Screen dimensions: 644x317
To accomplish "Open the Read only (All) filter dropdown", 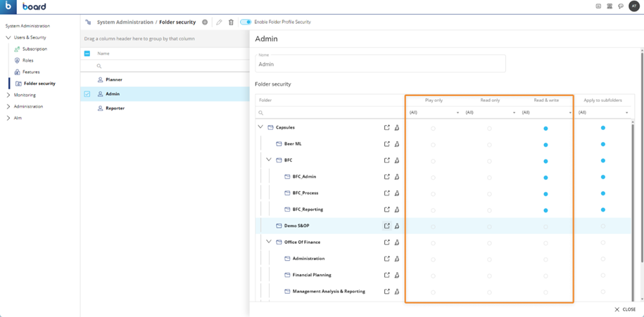I will [490, 112].
